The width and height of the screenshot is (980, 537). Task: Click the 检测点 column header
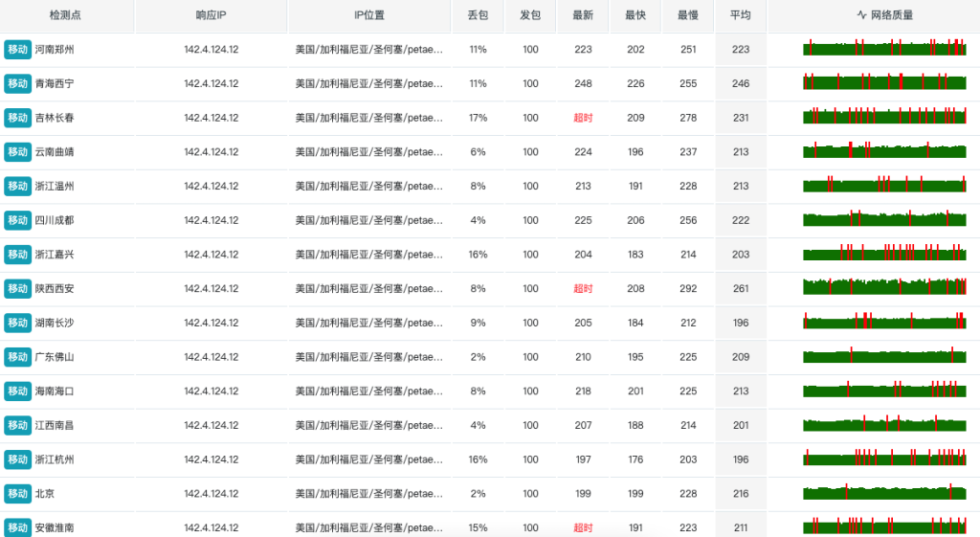(x=65, y=15)
